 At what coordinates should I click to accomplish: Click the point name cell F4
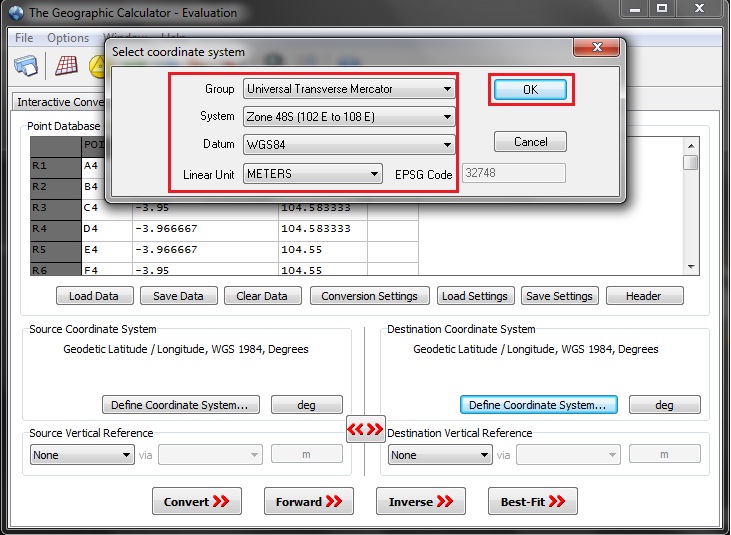[x=107, y=269]
